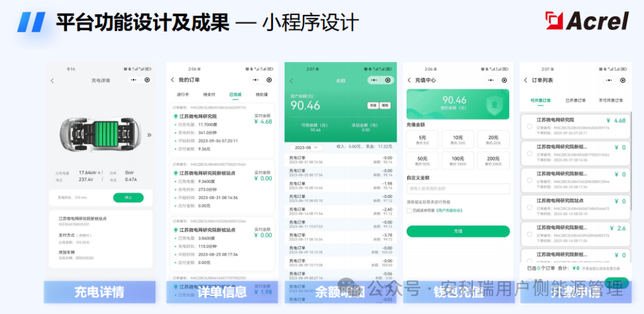Go back from 余额 screen
Viewport: 644px width, 314px height.
pos(292,81)
